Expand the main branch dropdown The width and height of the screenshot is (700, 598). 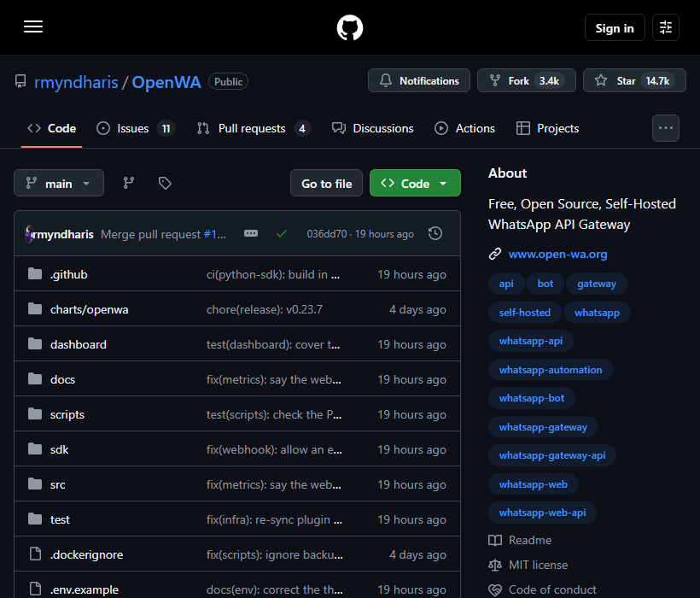pos(59,183)
